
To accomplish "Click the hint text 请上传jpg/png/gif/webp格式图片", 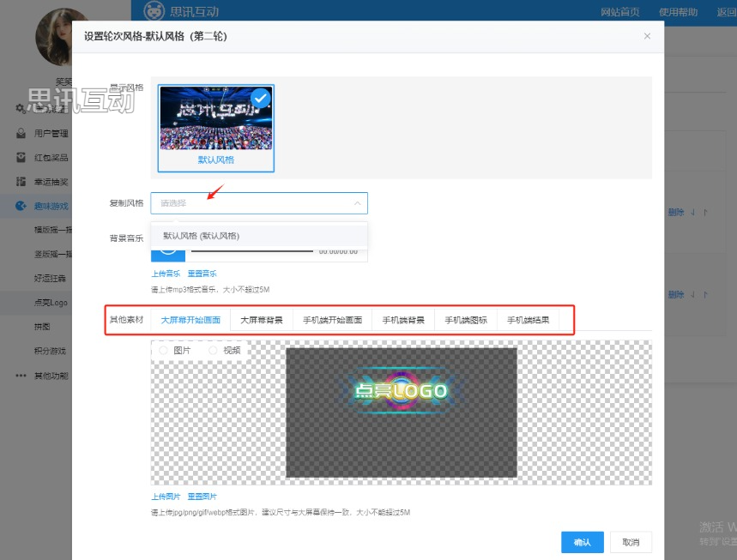I will point(281,512).
